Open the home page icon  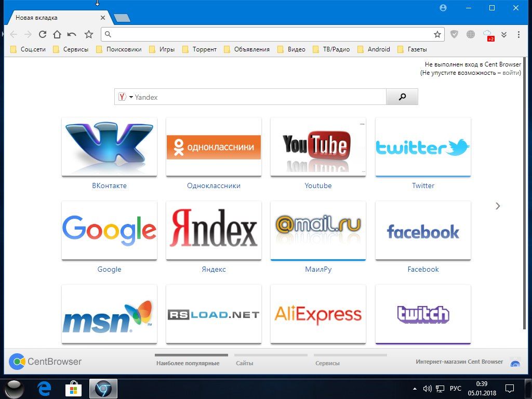pos(57,34)
